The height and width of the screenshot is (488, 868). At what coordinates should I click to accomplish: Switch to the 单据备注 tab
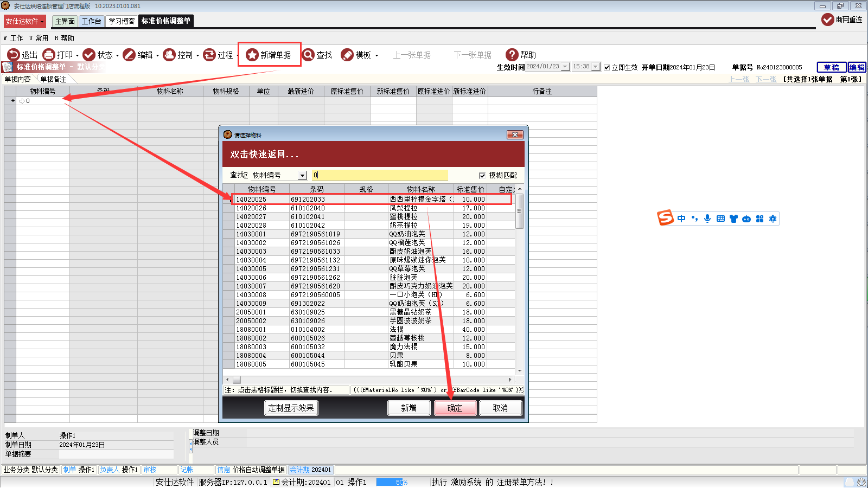coord(53,79)
